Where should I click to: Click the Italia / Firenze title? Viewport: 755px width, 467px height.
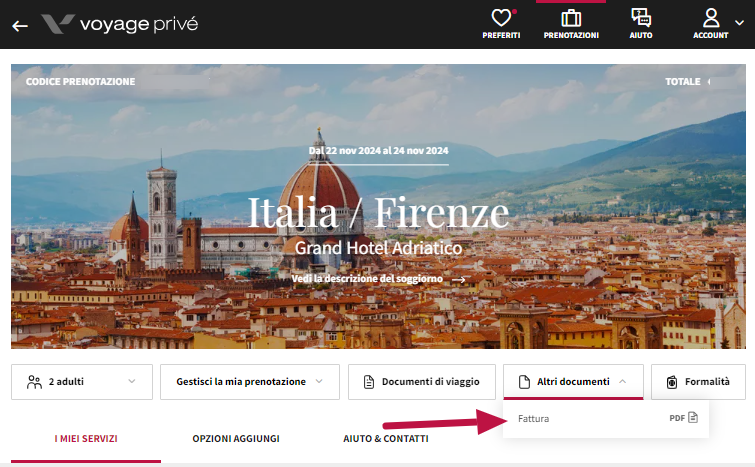click(x=378, y=212)
